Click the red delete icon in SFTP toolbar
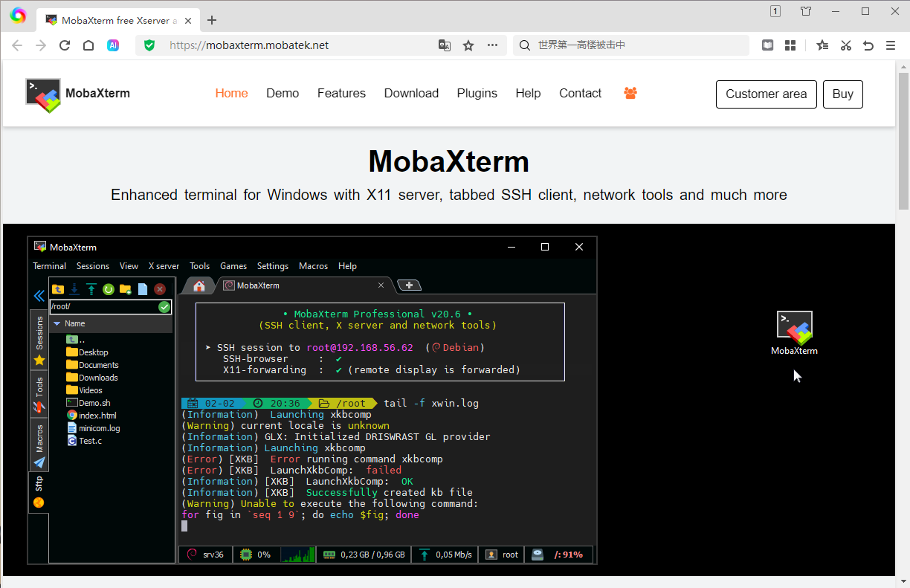Screen dimensions: 910x588 pyautogui.click(x=160, y=289)
